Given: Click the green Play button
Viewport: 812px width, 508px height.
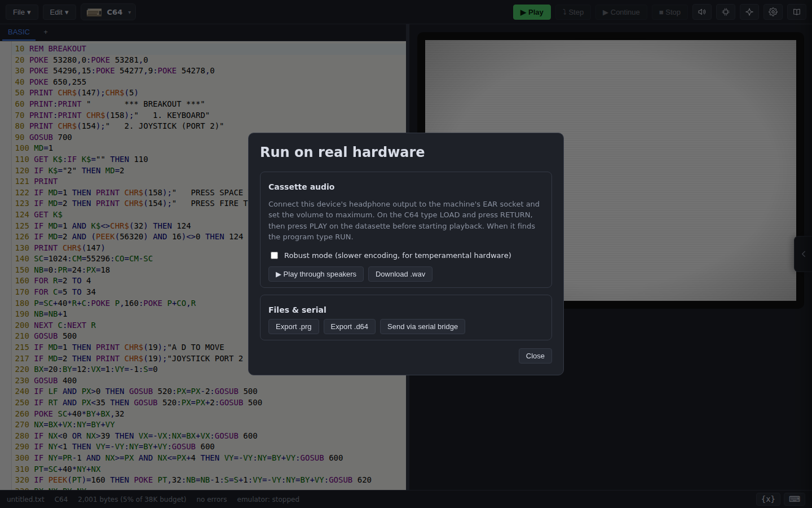Looking at the screenshot, I should pyautogui.click(x=532, y=12).
